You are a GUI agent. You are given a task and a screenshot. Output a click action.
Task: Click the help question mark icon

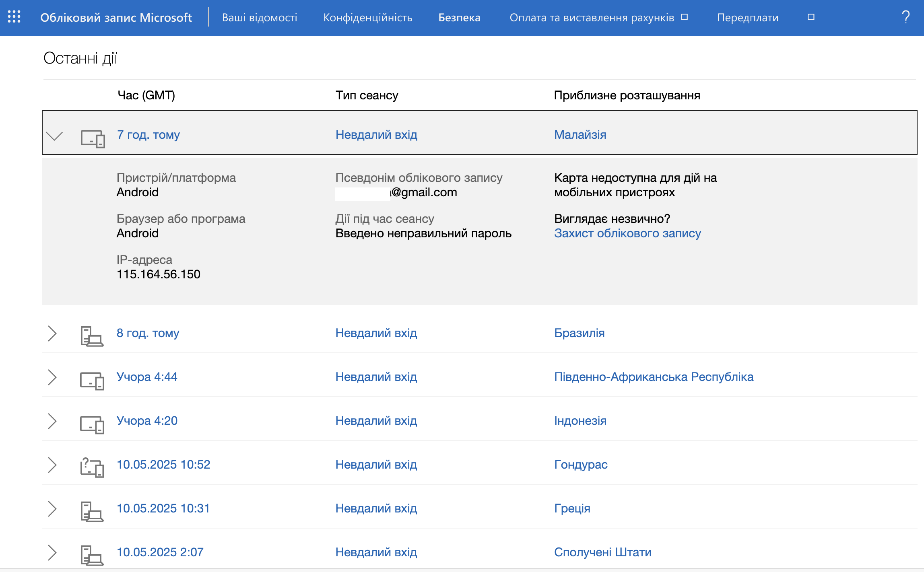(905, 17)
